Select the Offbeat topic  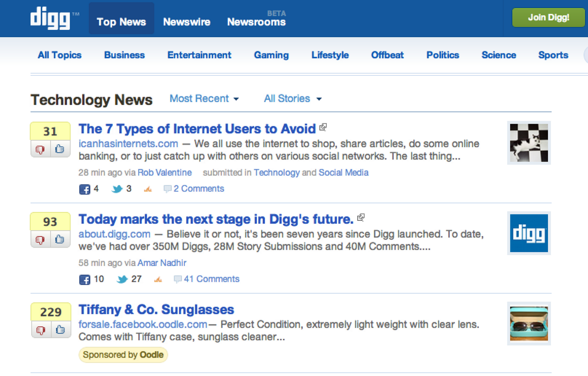click(x=387, y=55)
